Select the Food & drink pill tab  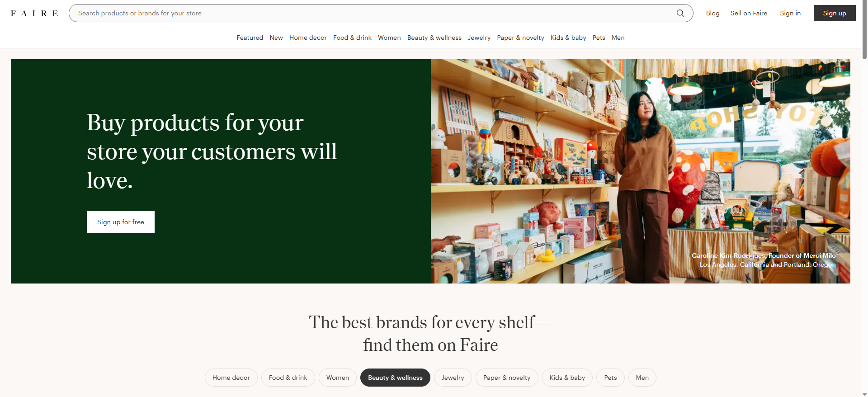pos(288,378)
